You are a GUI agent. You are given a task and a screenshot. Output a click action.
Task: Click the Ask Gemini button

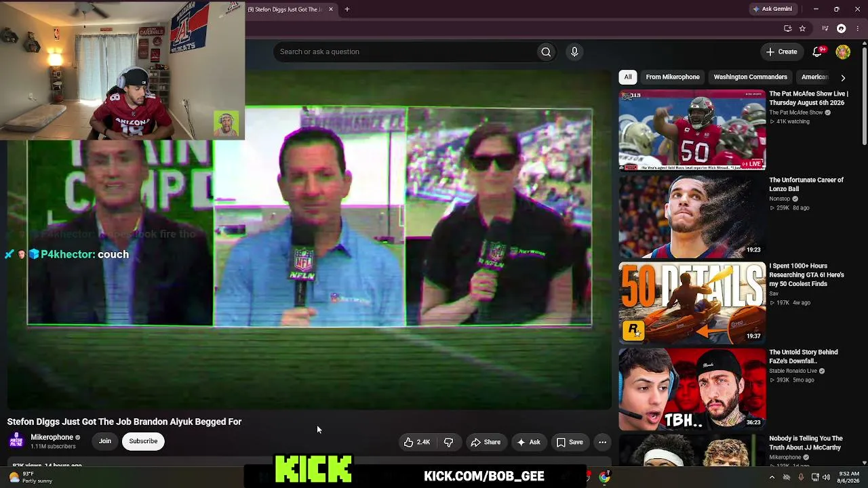(x=772, y=9)
